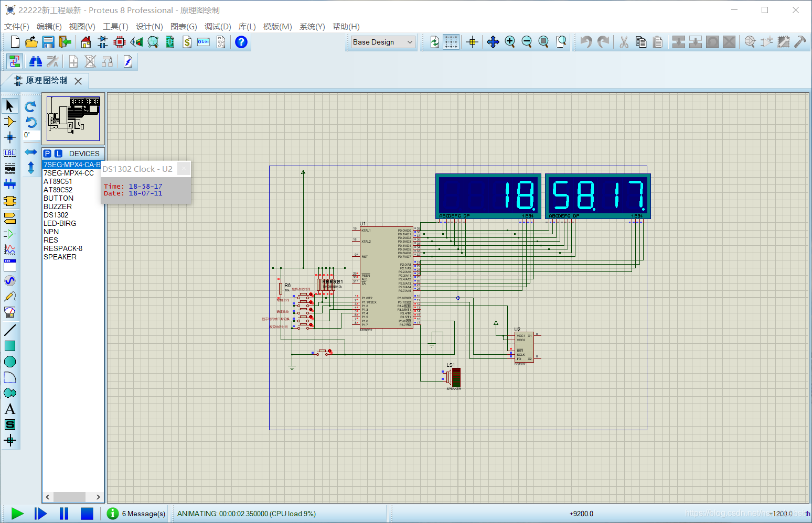Zoom in on the schematic

click(x=510, y=42)
